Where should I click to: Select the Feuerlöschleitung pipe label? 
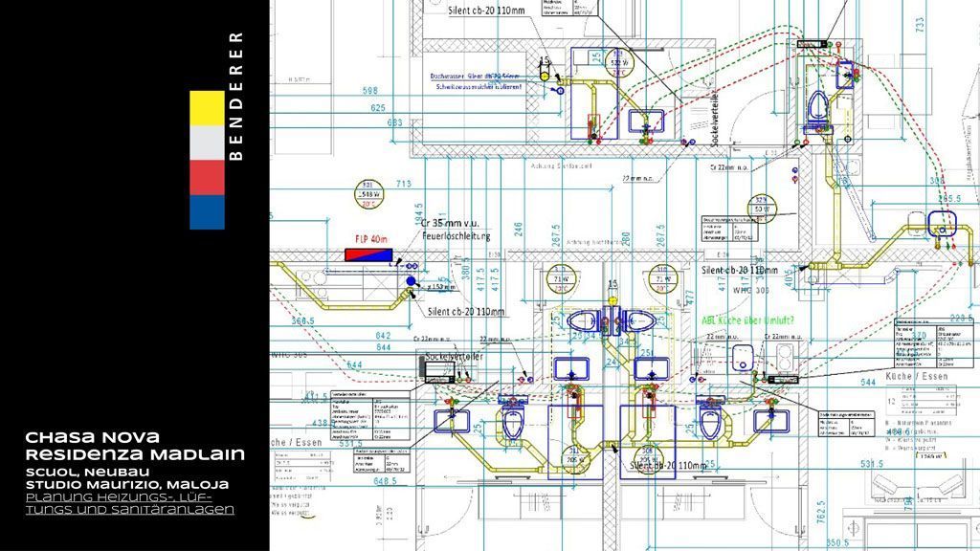point(457,234)
